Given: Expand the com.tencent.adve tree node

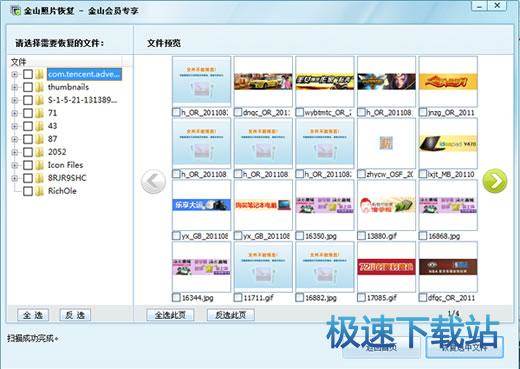Looking at the screenshot, I should point(15,74).
